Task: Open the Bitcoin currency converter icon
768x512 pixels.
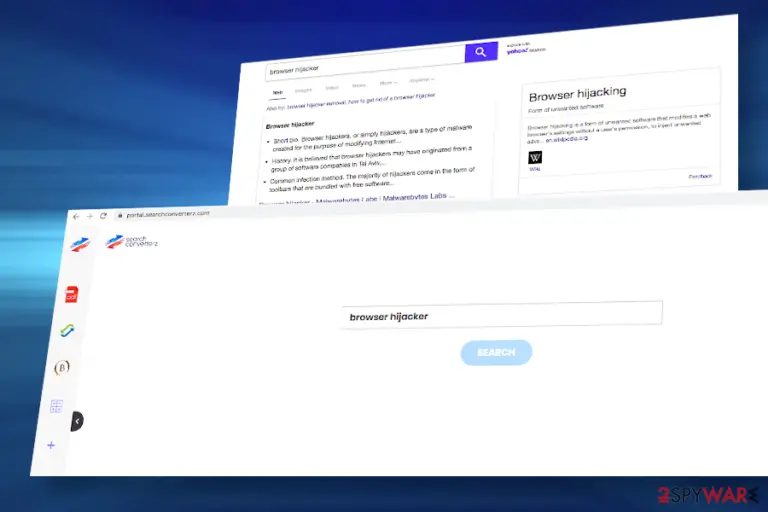Action: click(62, 367)
